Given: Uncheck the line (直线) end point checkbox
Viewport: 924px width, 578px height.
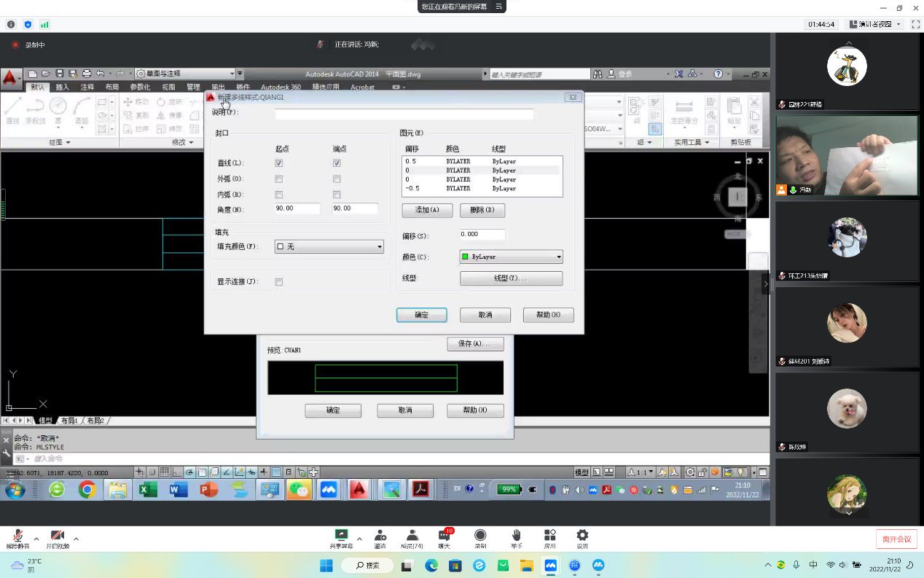Looking at the screenshot, I should [x=337, y=163].
